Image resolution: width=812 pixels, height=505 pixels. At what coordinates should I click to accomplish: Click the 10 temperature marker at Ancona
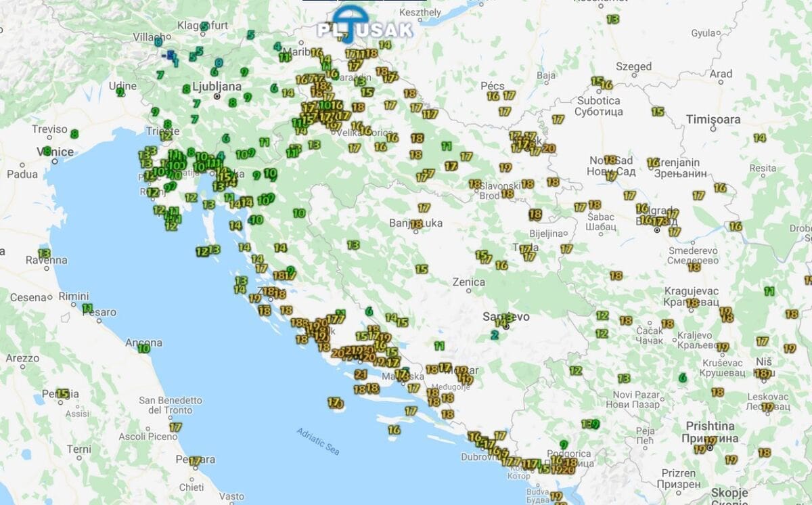(x=143, y=349)
